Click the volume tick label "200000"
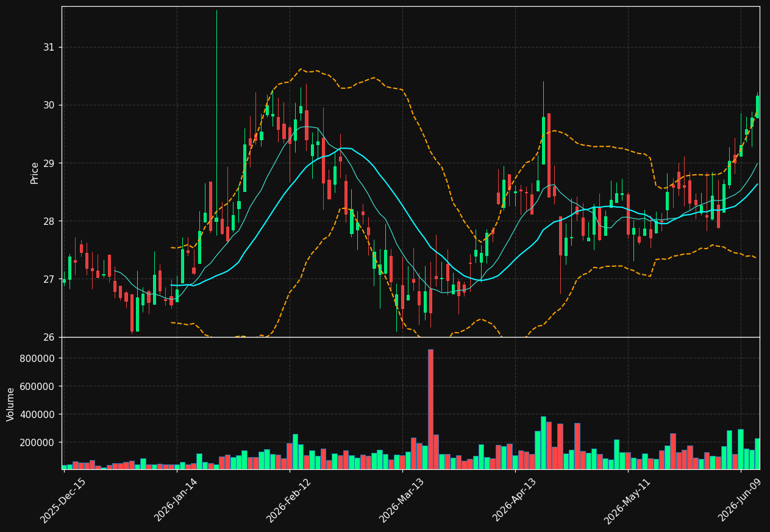The width and height of the screenshot is (770, 532). 37,442
